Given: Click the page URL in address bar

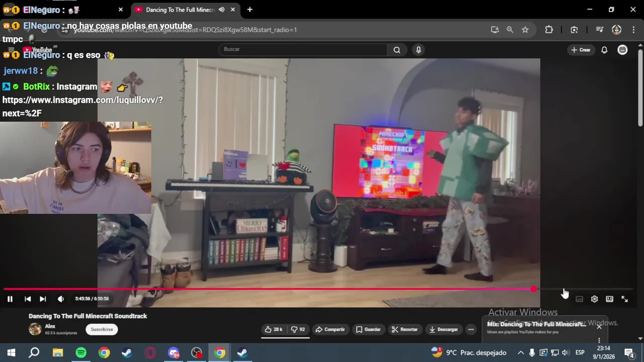Looking at the screenshot, I should click(186, 30).
